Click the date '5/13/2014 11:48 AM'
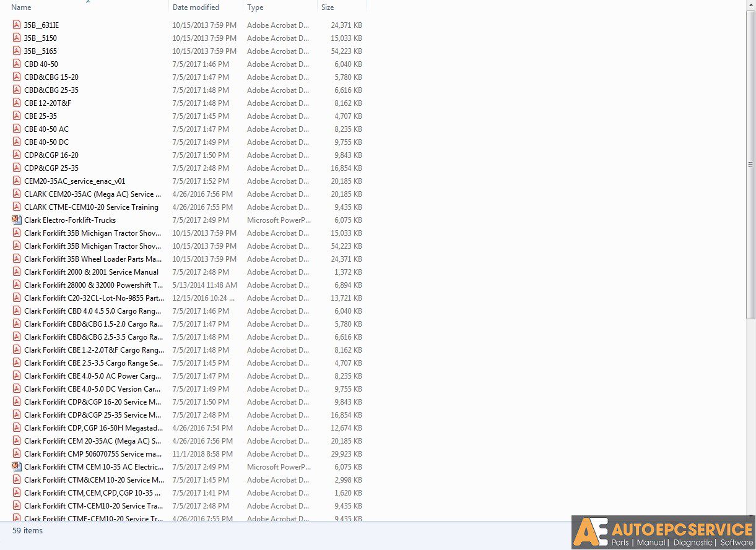Image resolution: width=756 pixels, height=550 pixels. [205, 285]
